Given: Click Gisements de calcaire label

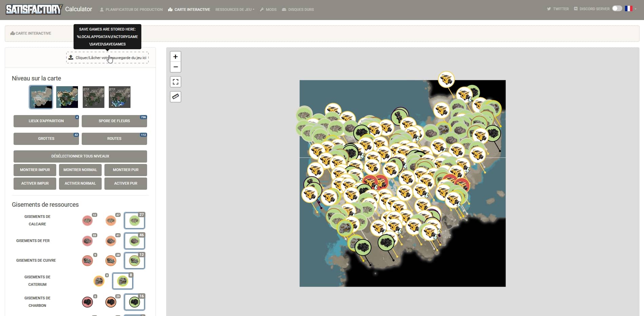Looking at the screenshot, I should pos(37,220).
